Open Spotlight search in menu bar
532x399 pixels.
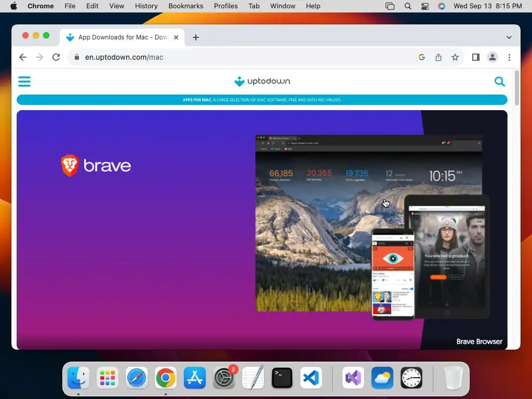pos(408,6)
